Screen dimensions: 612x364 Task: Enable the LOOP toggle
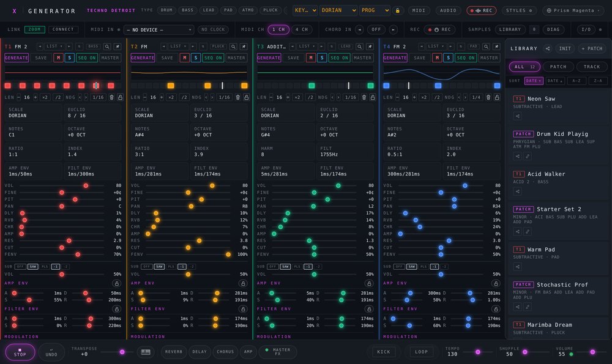[x=421, y=352]
